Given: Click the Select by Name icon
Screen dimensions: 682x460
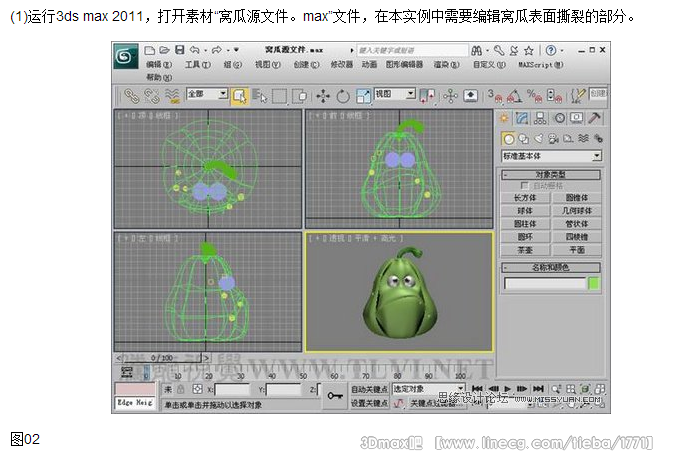Looking at the screenshot, I should point(260,96).
